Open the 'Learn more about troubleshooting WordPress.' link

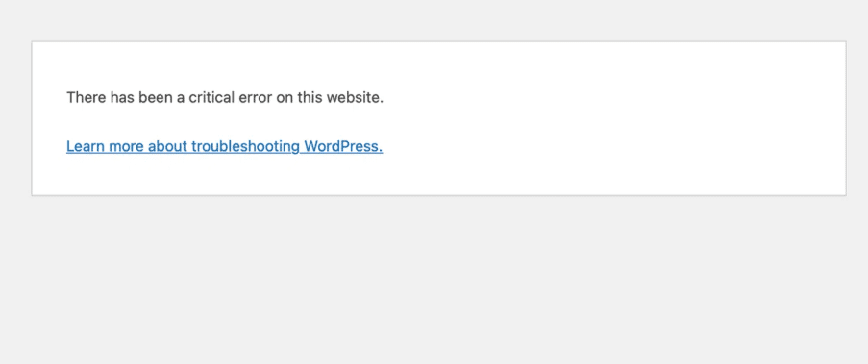[x=224, y=147]
